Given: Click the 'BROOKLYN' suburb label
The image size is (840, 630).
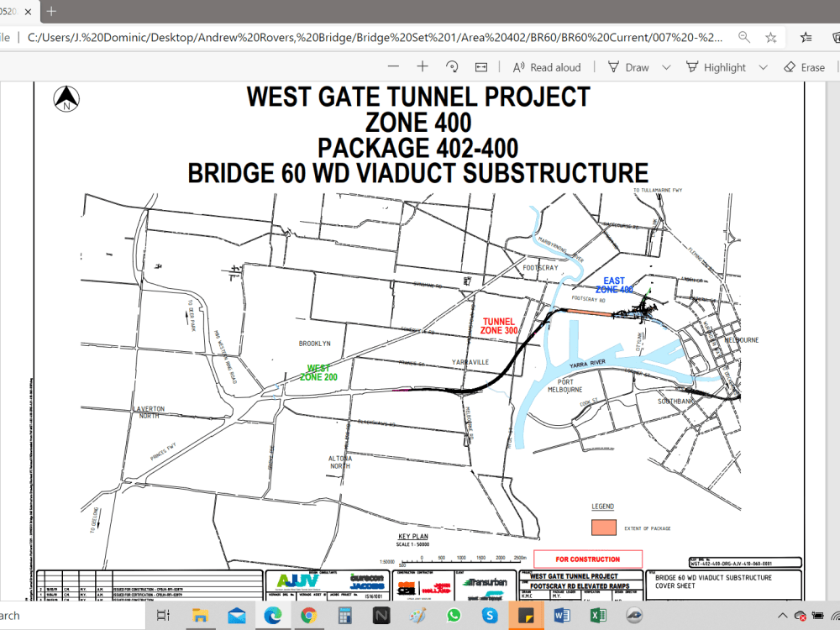Looking at the screenshot, I should pyautogui.click(x=314, y=344).
